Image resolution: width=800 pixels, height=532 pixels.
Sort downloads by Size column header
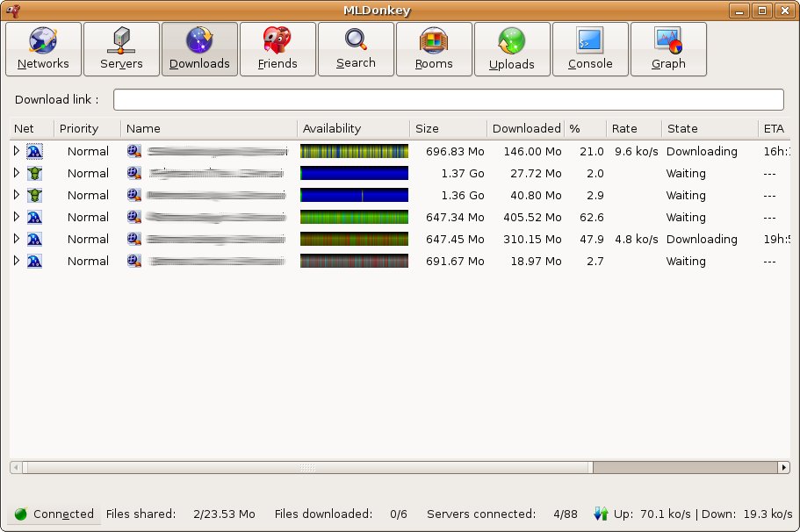[448, 128]
